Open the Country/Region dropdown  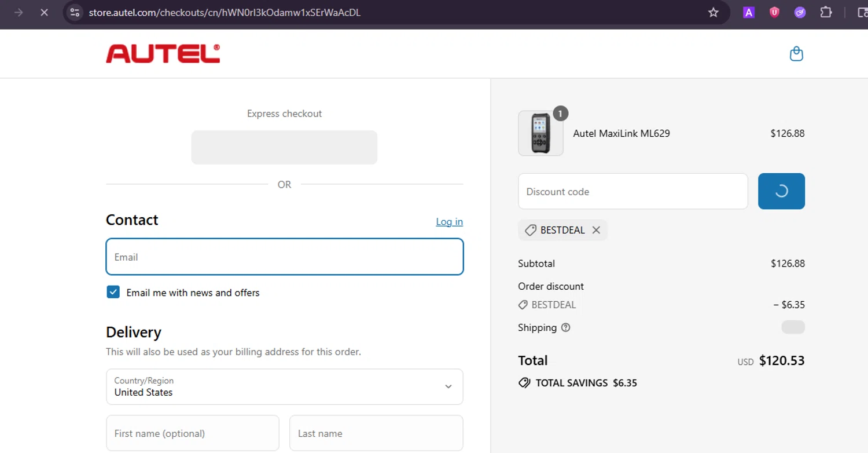[285, 386]
